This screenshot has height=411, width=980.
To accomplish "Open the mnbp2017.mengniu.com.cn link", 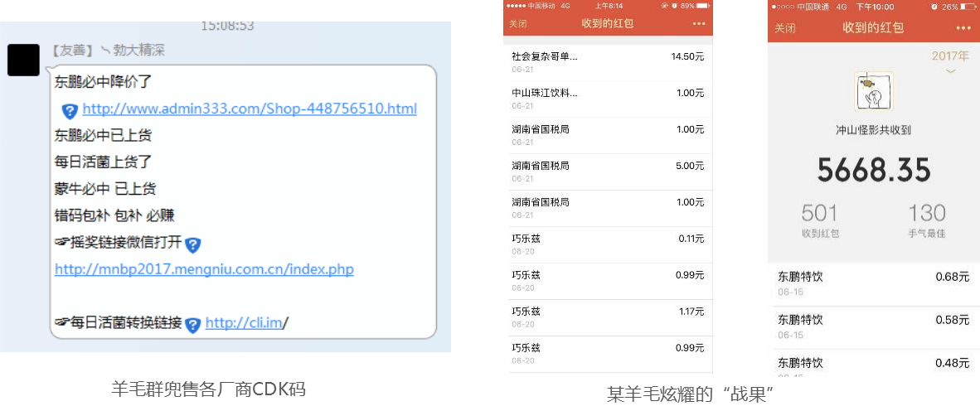I will point(205,270).
